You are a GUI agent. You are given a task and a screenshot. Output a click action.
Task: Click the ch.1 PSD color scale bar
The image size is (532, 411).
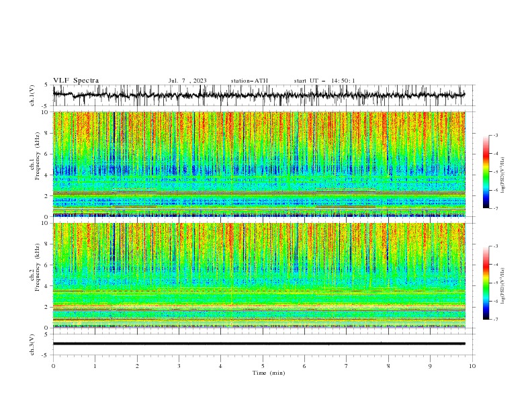pos(486,172)
